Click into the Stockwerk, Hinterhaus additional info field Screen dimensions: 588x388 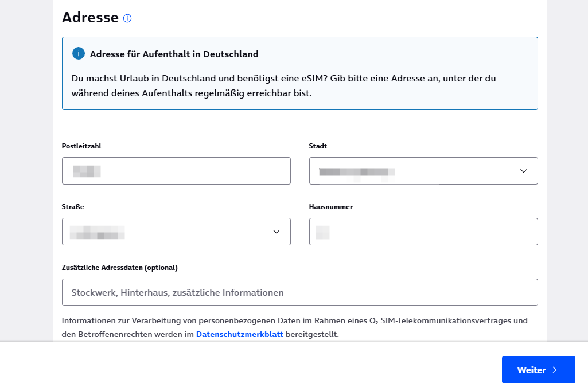[x=299, y=292]
